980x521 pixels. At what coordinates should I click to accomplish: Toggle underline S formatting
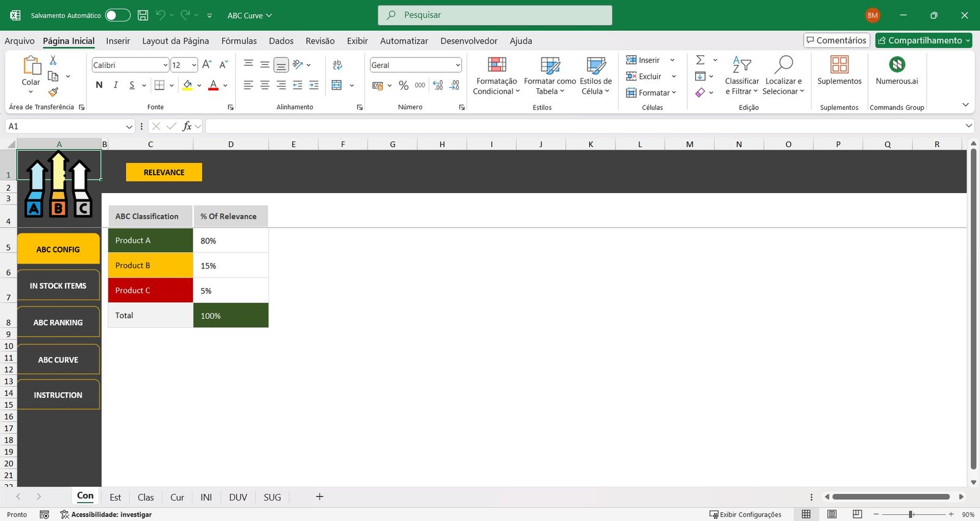pyautogui.click(x=132, y=85)
